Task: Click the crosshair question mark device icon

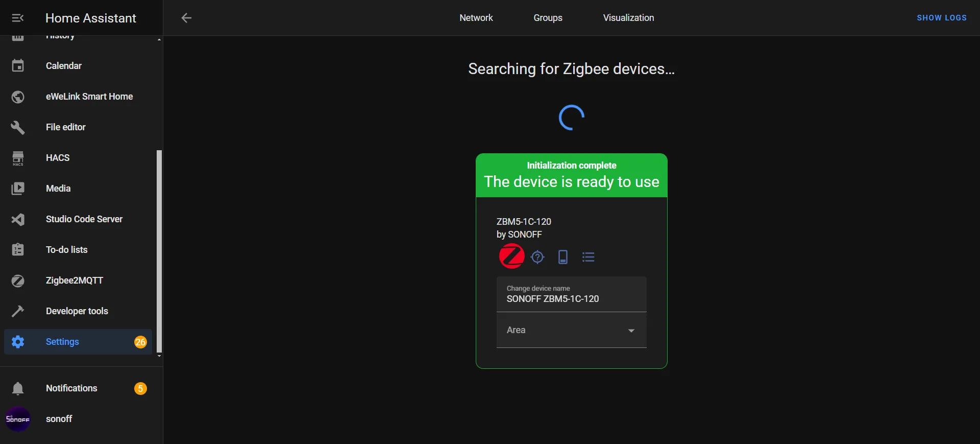Action: [x=537, y=257]
